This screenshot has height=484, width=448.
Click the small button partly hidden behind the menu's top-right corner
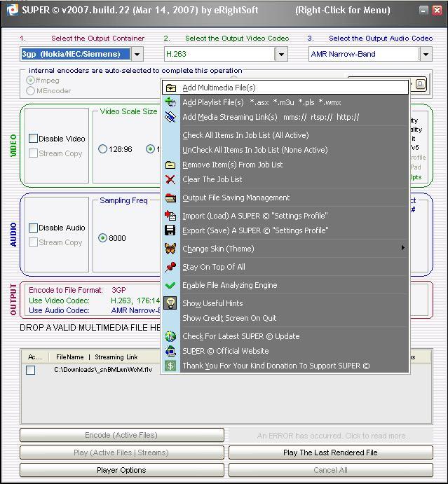(x=421, y=84)
